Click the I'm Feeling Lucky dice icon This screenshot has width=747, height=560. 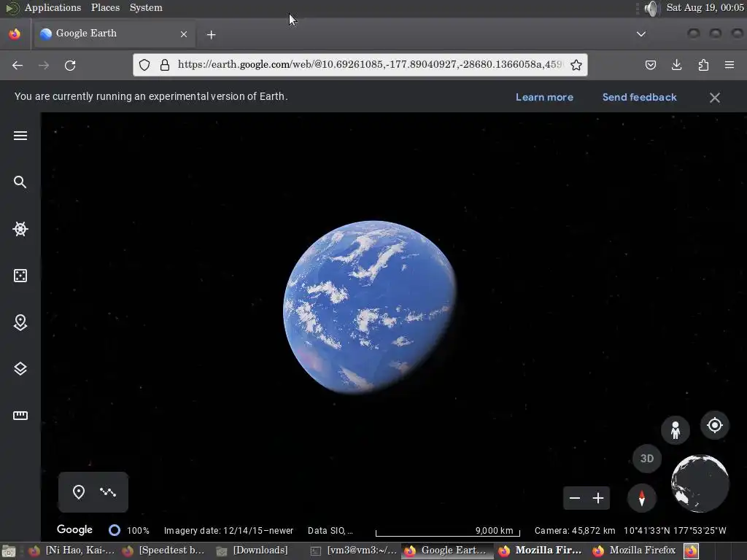(x=20, y=276)
